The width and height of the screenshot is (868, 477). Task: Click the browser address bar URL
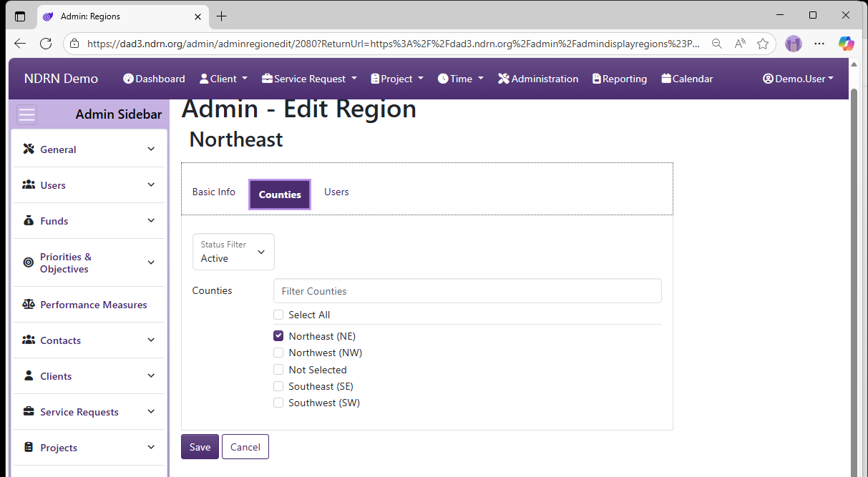pyautogui.click(x=393, y=44)
